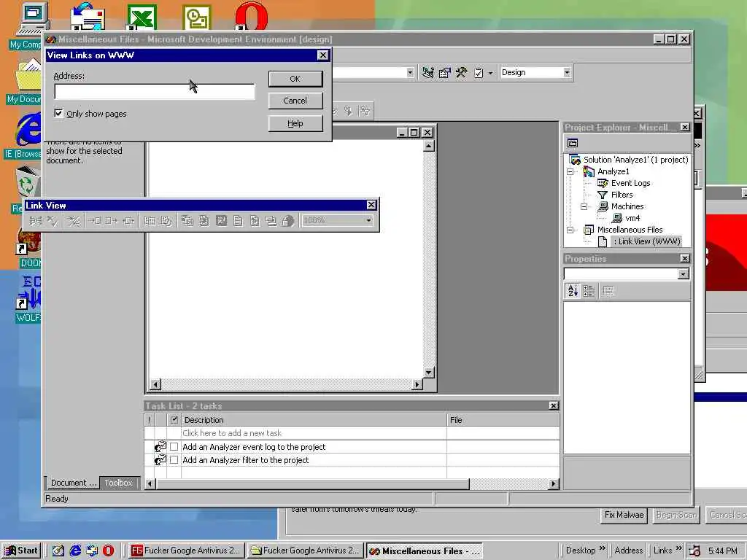Click the Link View grid-page icon
The height and width of the screenshot is (560, 747).
click(150, 221)
